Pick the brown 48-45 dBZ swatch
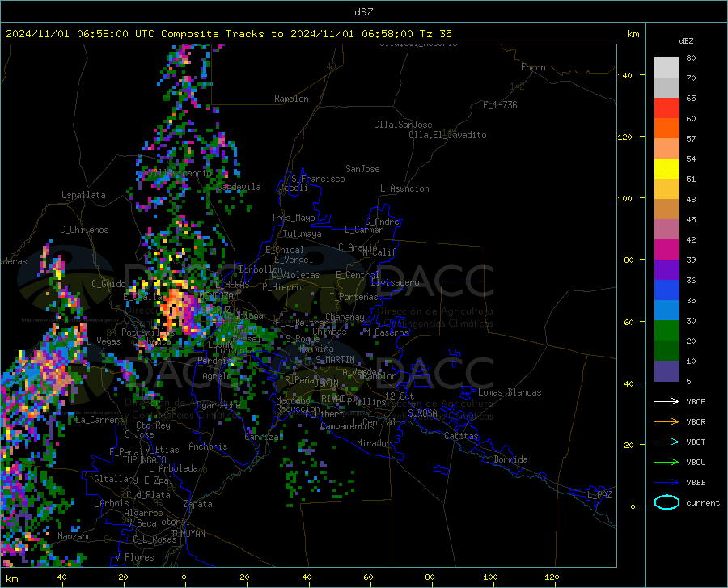The image size is (728, 588). click(667, 209)
